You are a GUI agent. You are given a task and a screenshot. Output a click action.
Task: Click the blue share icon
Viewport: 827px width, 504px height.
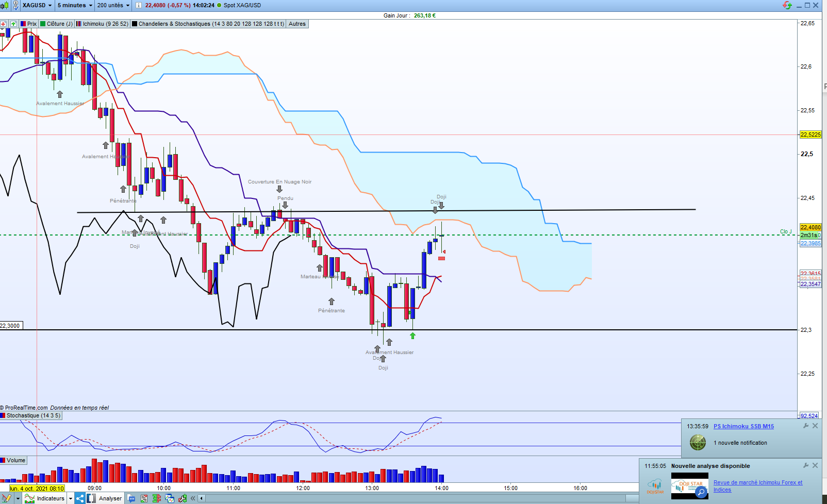click(x=80, y=498)
